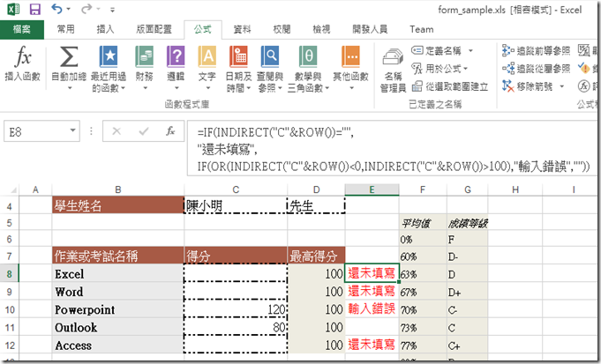This screenshot has height=364, width=601.
Task: Click the score cell showing 120
Action: (236, 309)
